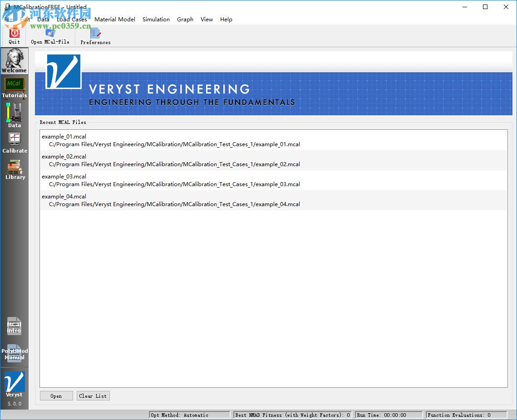Screen dimensions: 517x420
Task: Open the PolyUMod Manual icon
Action: (14, 352)
